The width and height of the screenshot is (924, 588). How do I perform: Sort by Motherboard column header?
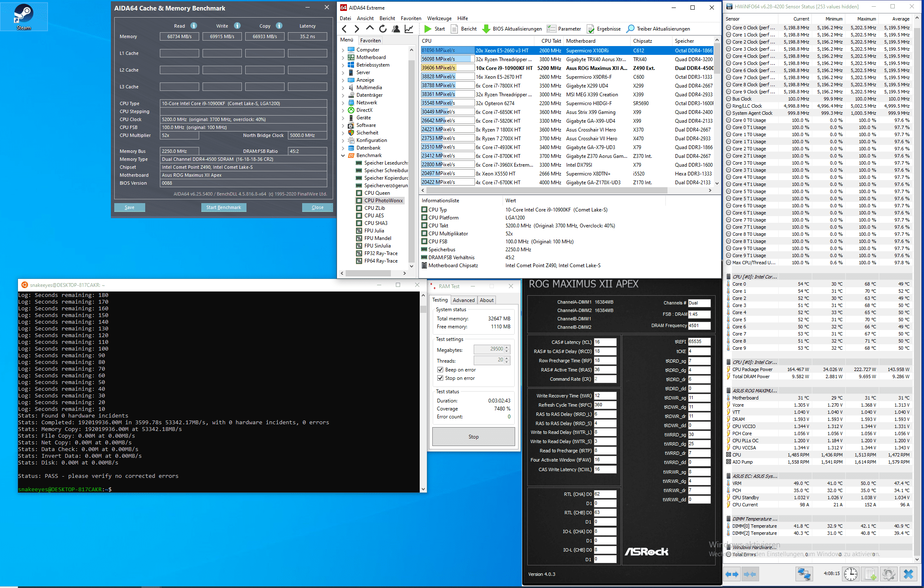pyautogui.click(x=597, y=41)
